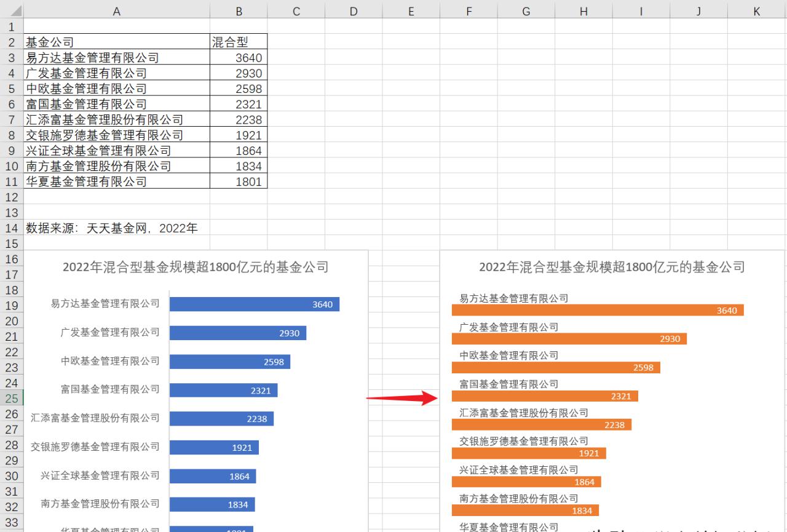Viewport: 787px width, 532px height.
Task: Select column B header
Action: (239, 12)
